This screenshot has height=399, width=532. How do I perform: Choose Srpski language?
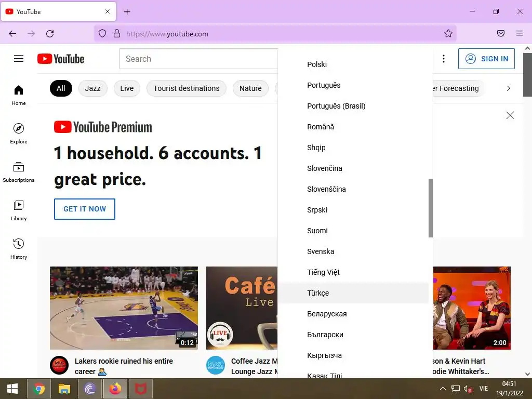click(353, 210)
